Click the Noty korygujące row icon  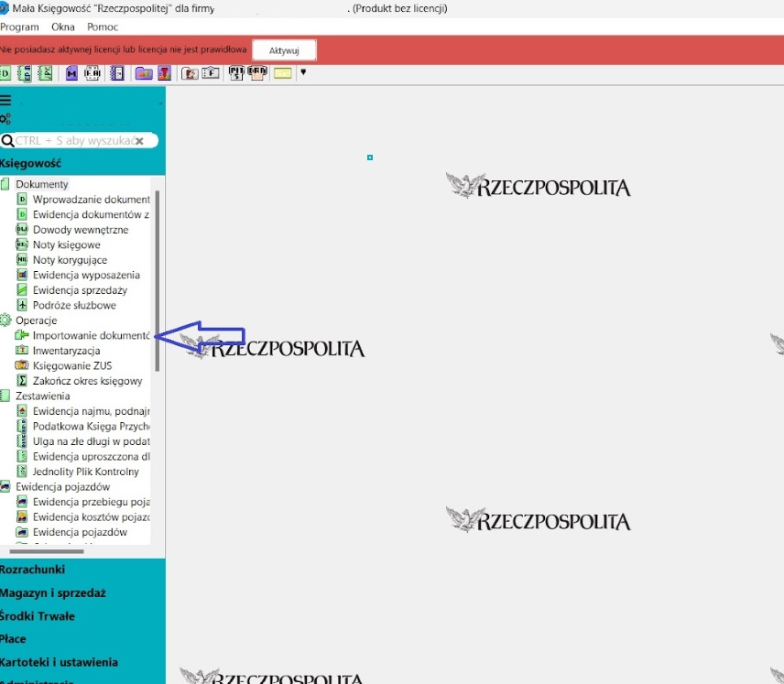point(21,259)
